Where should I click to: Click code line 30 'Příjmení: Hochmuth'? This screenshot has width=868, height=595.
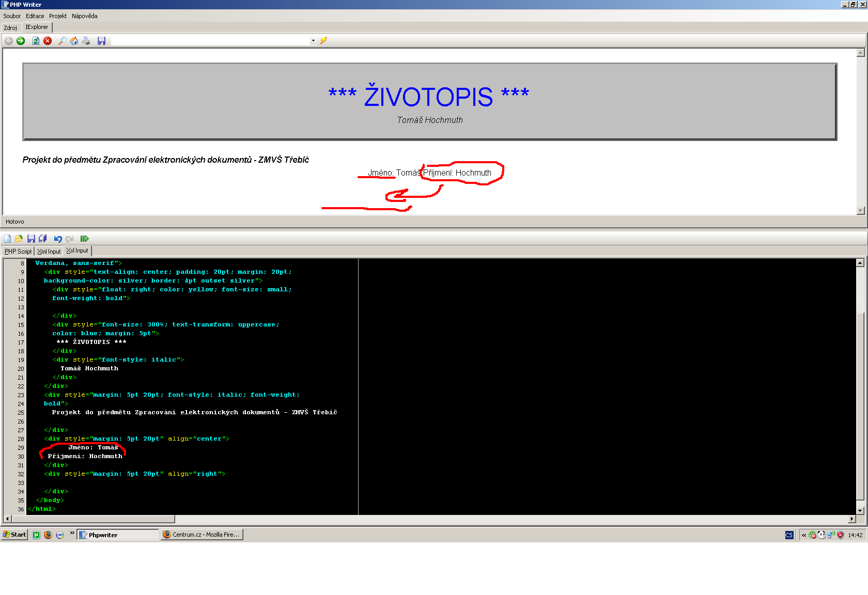tap(85, 456)
